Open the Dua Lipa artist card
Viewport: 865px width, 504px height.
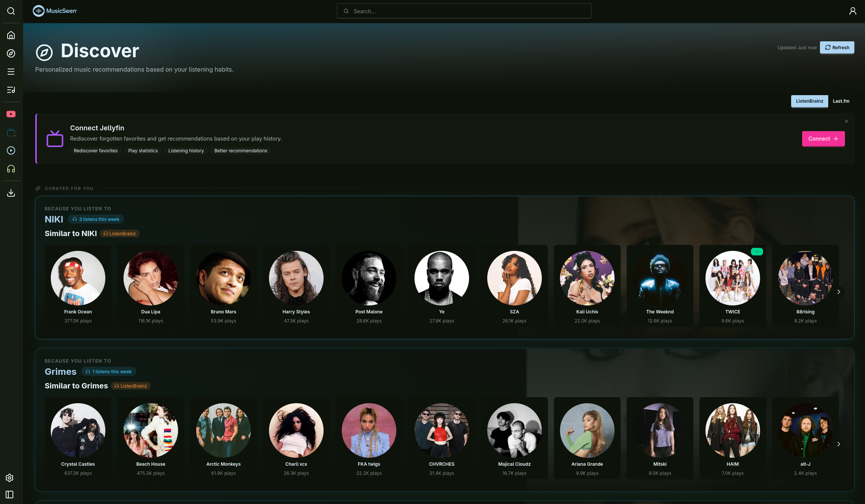pyautogui.click(x=151, y=286)
